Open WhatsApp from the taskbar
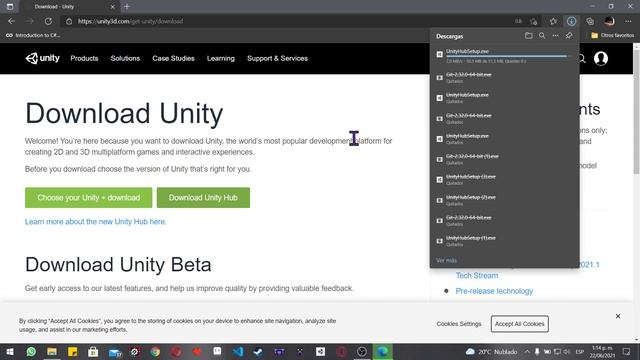Viewport: 640px width, 360px height. [31, 351]
